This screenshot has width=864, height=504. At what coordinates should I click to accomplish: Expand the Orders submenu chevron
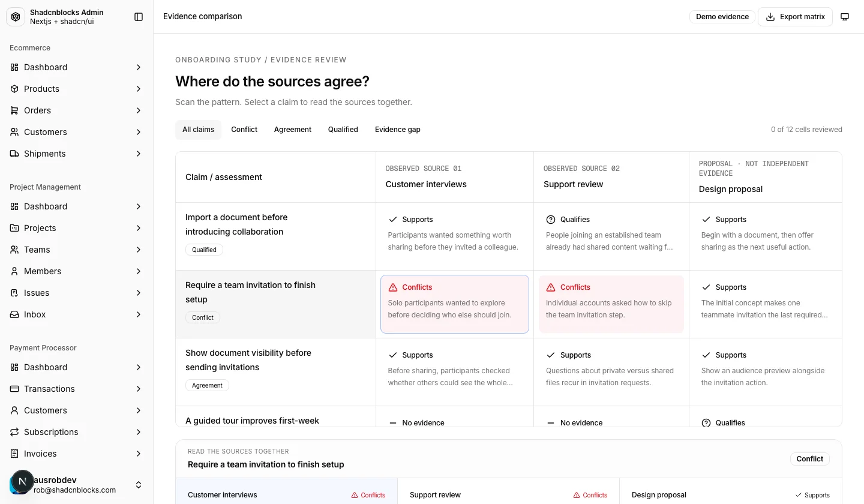tap(139, 110)
